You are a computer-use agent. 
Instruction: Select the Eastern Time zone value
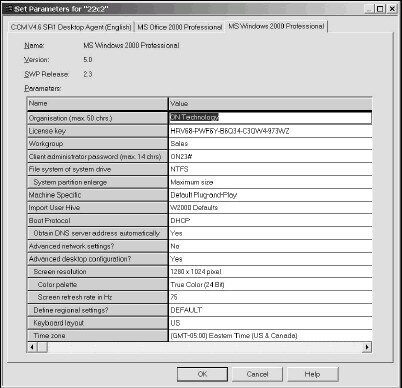point(270,336)
